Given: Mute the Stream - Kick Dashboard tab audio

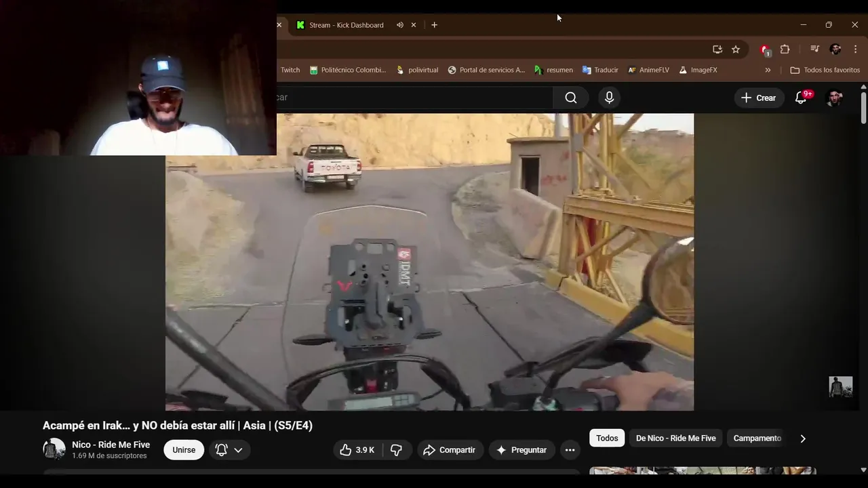Looking at the screenshot, I should [400, 25].
